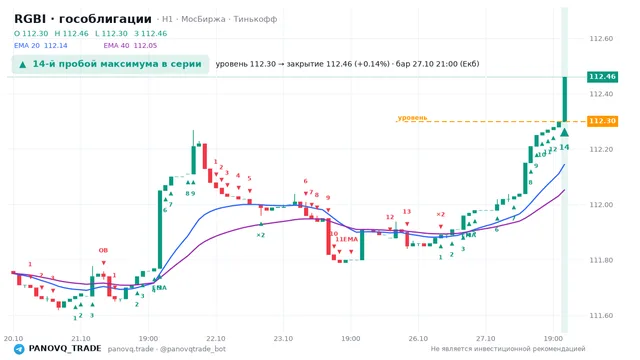The width and height of the screenshot is (640, 360).
Task: Click the Telegram logo icon beside PANOVQ_TRADE
Action: pos(19,349)
